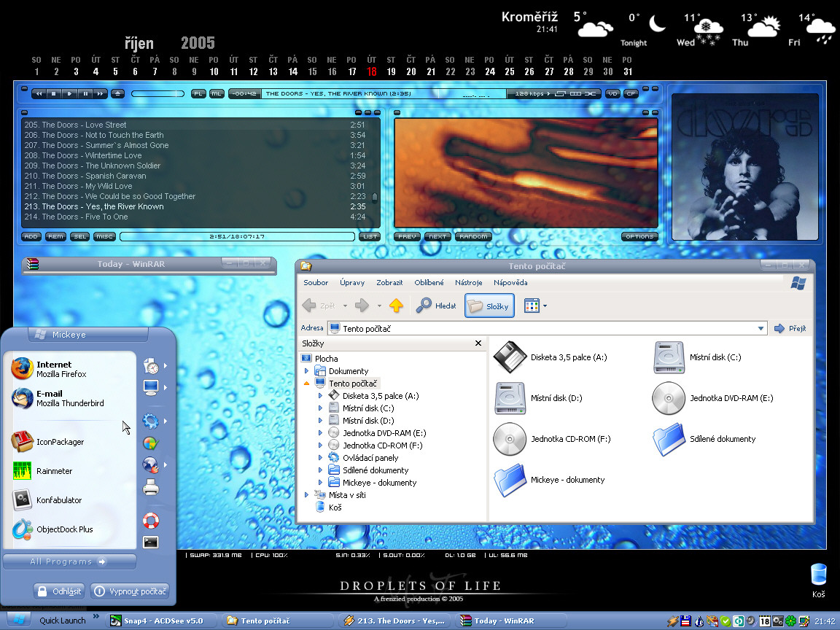Click the up-folder yellow arrow in Explorer

(x=396, y=306)
